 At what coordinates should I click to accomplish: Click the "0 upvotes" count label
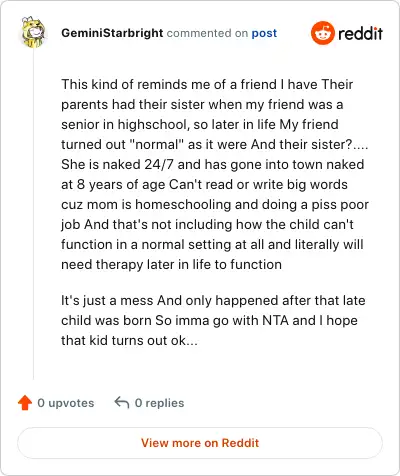(x=66, y=403)
